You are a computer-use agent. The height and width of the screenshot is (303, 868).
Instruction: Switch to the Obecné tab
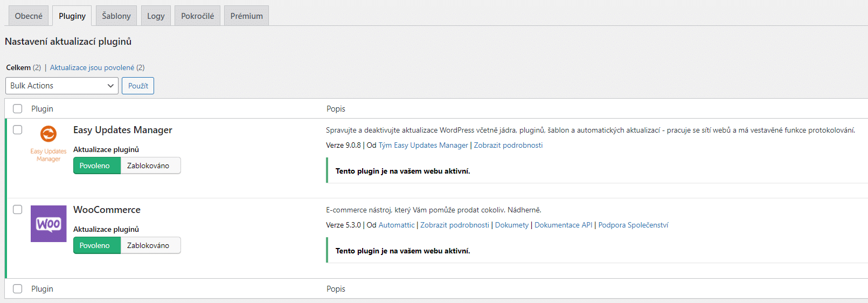pos(29,16)
